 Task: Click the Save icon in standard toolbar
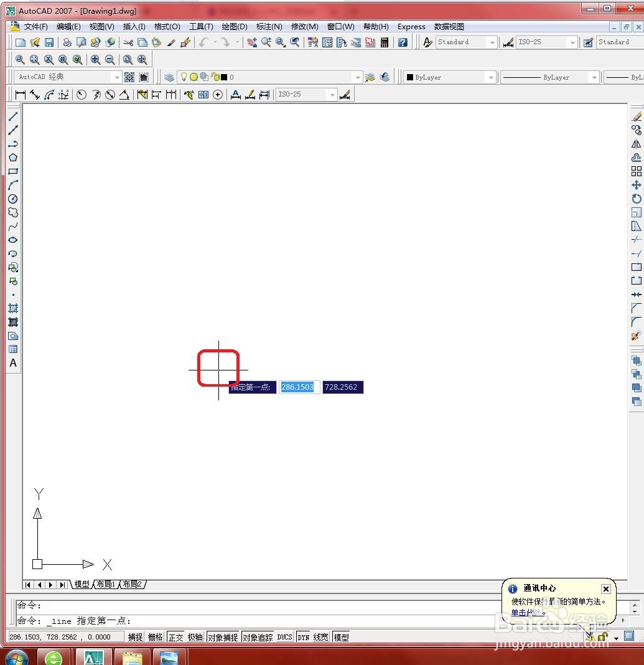49,42
